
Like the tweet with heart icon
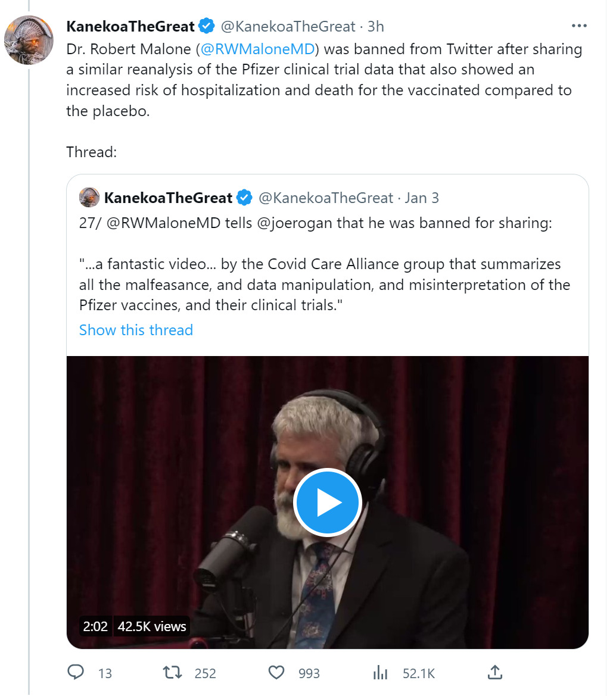[x=276, y=673]
